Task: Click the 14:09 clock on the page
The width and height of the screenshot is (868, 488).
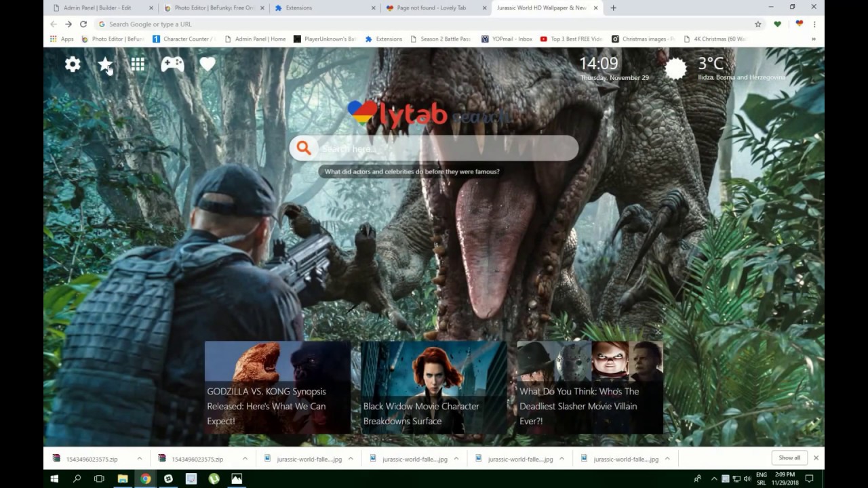Action: (x=599, y=63)
